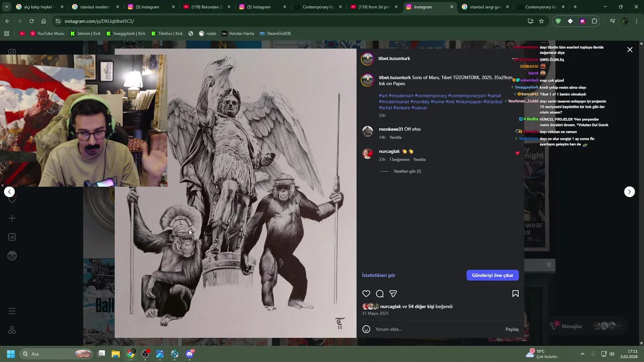Reply to nurcaglak's comment with Yanıtla
644x362 pixels.
tap(419, 159)
